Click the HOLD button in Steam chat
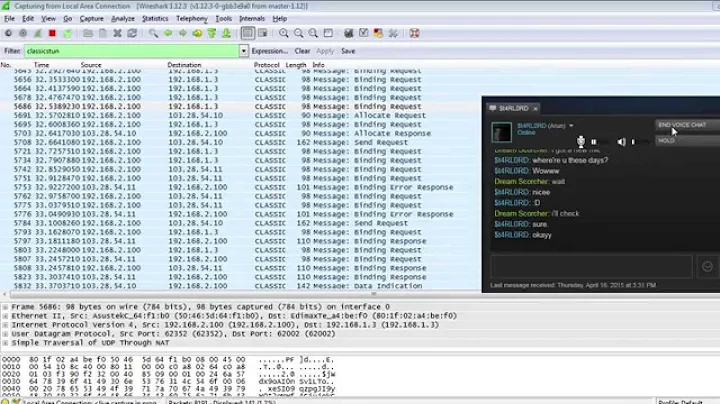The width and height of the screenshot is (720, 404). (687, 140)
